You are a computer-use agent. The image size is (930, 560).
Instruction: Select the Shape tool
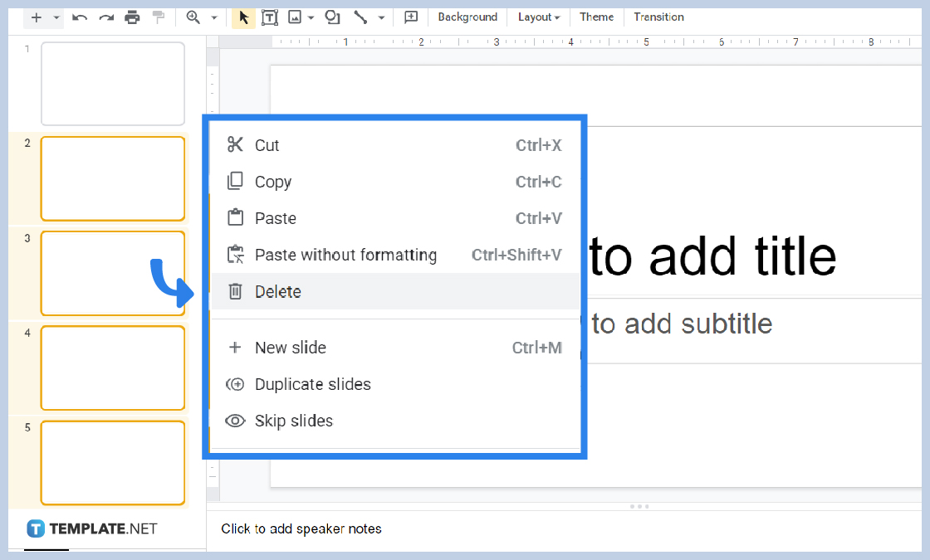pyautogui.click(x=331, y=17)
